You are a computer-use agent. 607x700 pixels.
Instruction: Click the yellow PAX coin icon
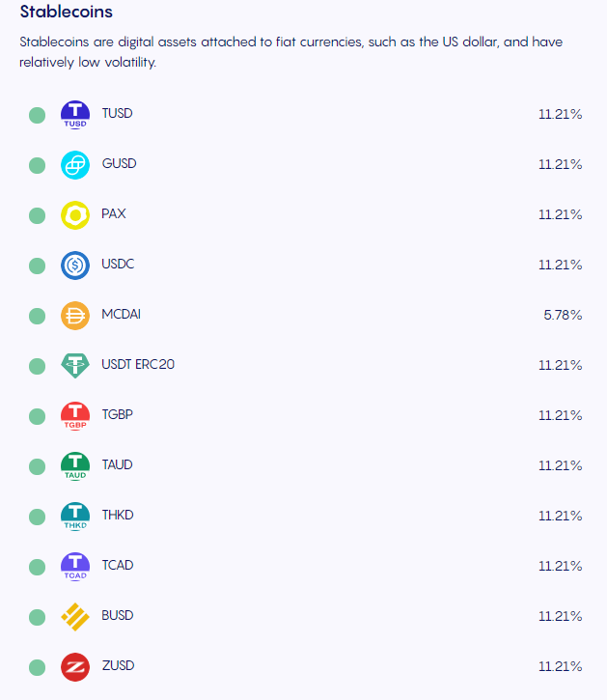74,215
